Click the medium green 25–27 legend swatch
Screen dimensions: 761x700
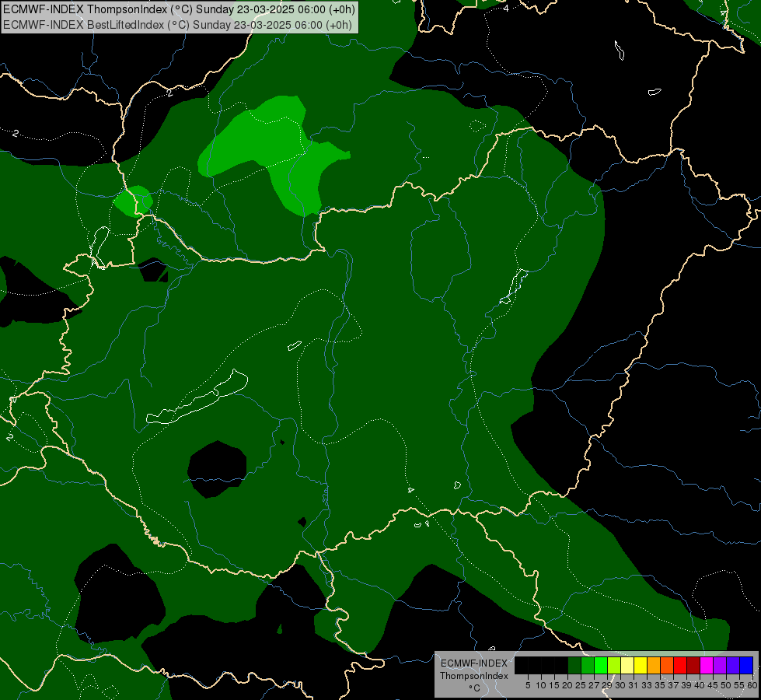(588, 665)
